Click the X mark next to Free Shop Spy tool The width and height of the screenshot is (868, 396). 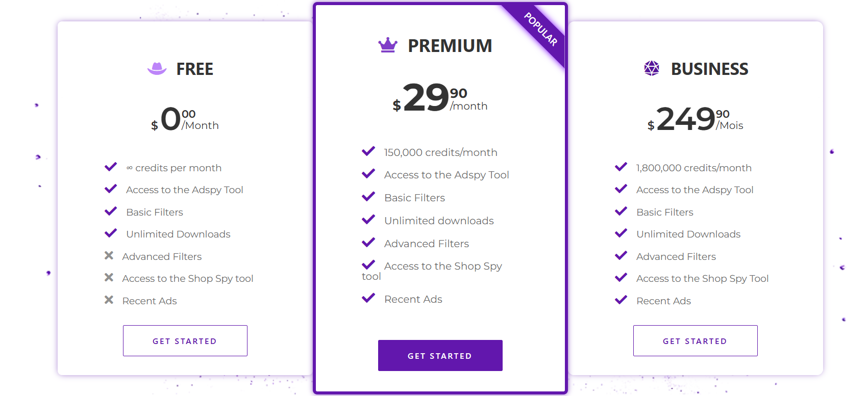tap(109, 277)
